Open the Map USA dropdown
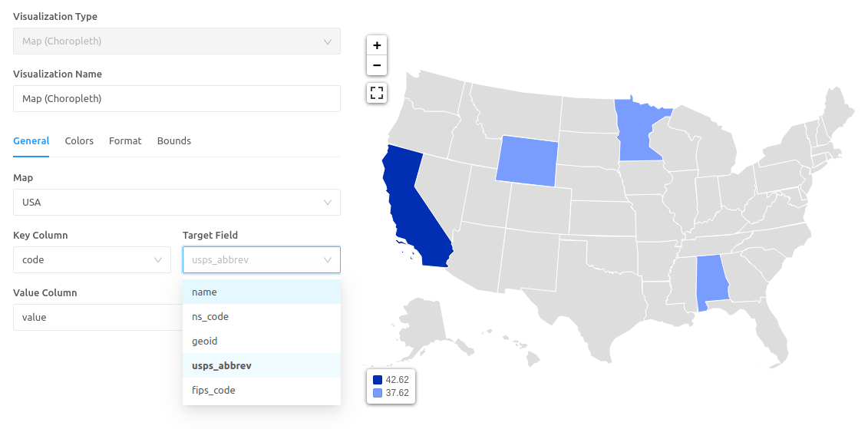868x429 pixels. [x=177, y=202]
